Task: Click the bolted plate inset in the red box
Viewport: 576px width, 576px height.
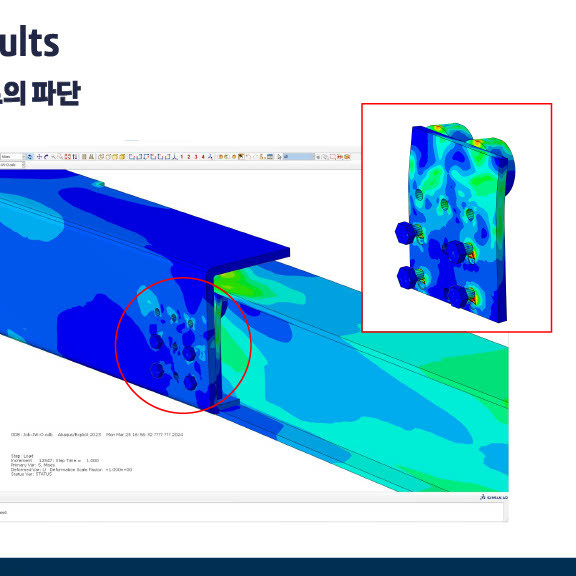Action: 457,218
